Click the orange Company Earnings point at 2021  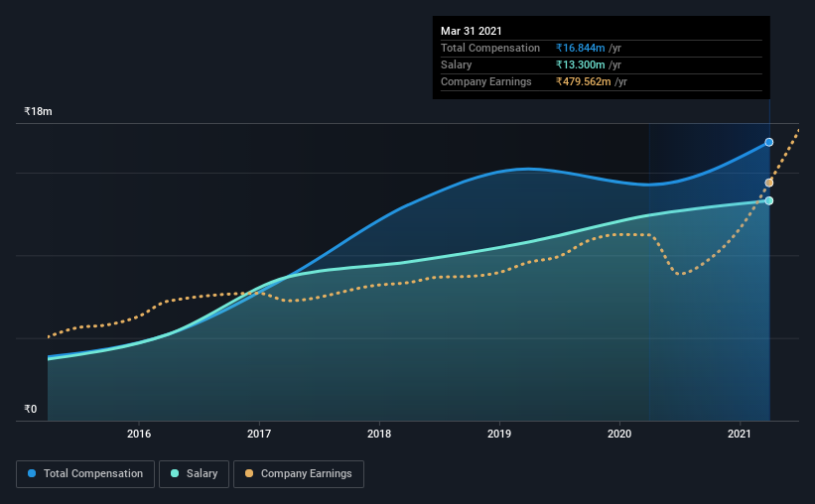768,183
